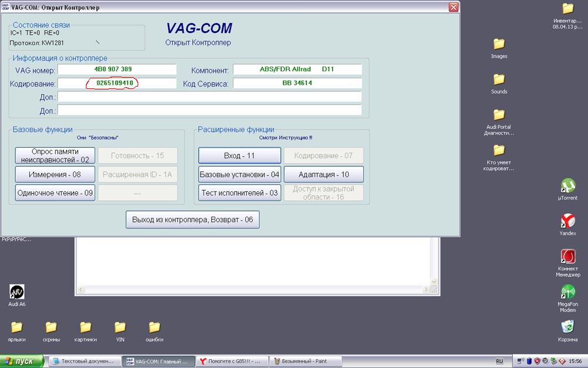The height and width of the screenshot is (368, 588).
Task: Click the RU language indicator
Action: (499, 362)
